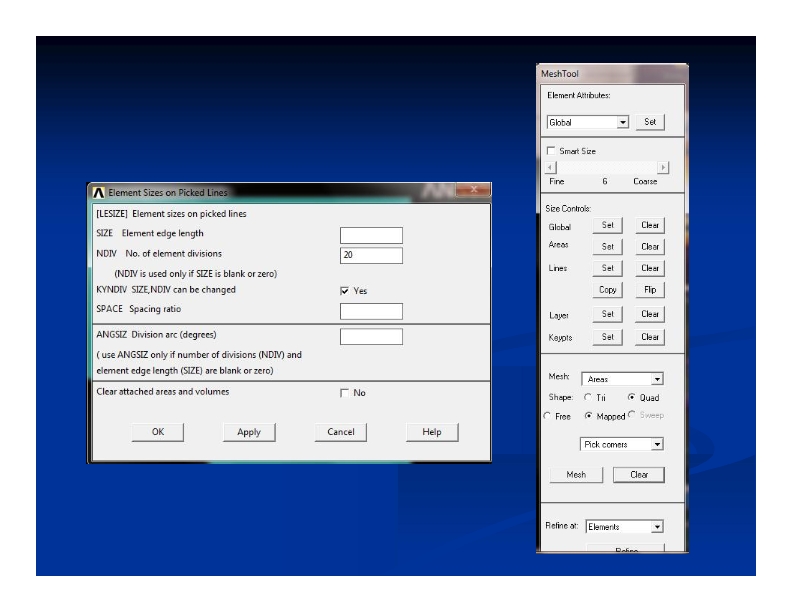Click the NDIV number of divisions field

371,255
